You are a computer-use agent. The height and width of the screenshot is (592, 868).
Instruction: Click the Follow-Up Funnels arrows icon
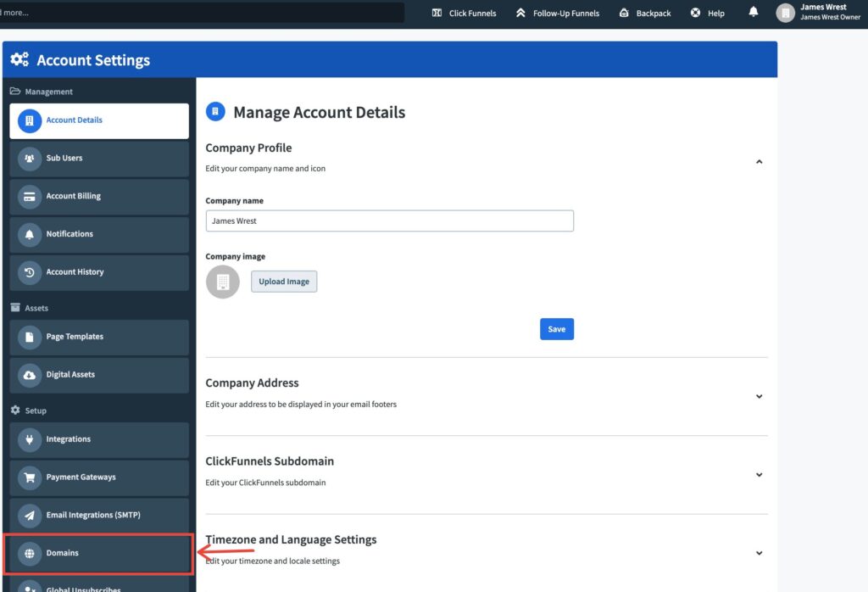point(520,13)
